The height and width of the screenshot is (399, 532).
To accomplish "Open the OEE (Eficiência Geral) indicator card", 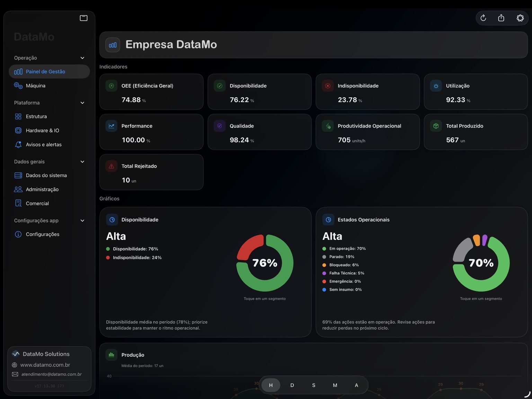I will pyautogui.click(x=151, y=92).
